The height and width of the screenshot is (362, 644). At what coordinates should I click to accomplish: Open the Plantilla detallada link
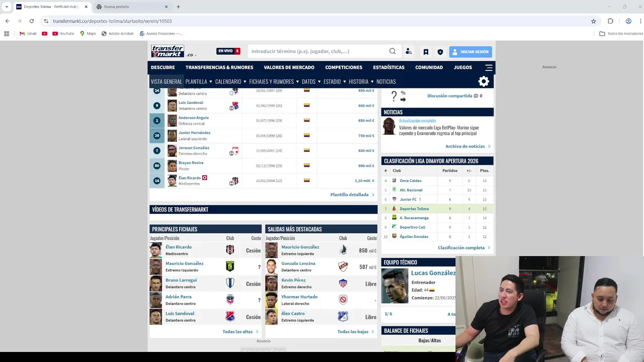(x=352, y=195)
